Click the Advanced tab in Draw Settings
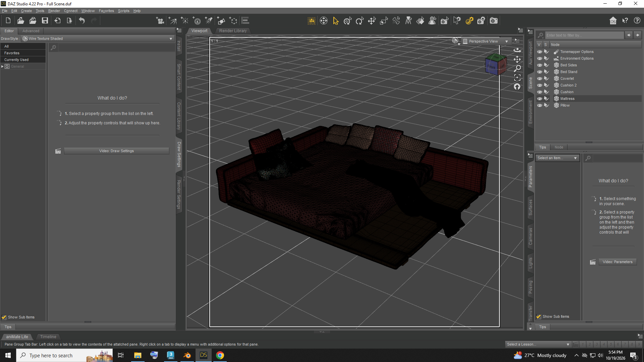Image resolution: width=644 pixels, height=362 pixels. [x=31, y=31]
